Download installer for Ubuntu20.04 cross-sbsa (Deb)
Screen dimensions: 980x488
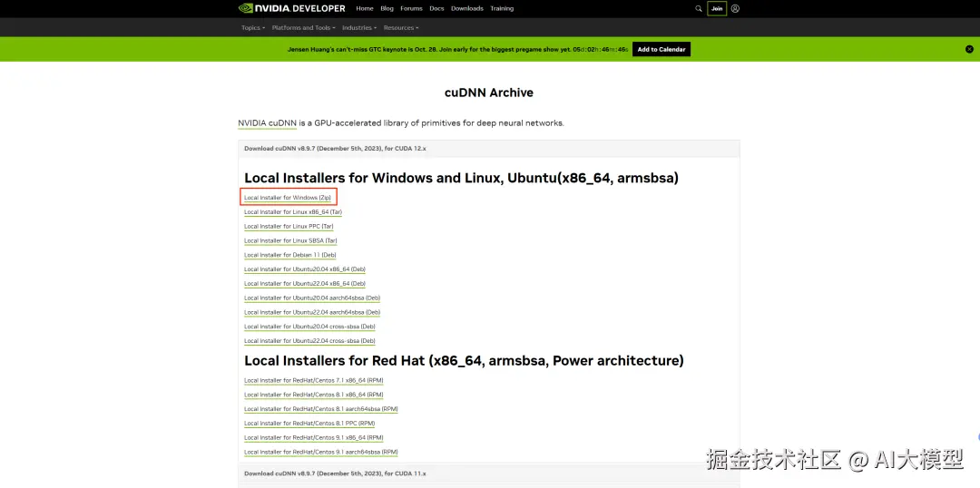(310, 327)
